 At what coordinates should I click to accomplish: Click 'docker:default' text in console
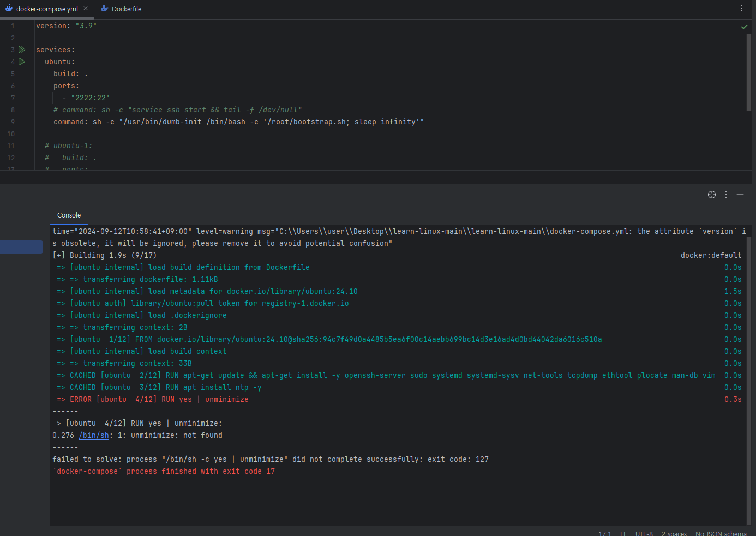click(x=711, y=255)
